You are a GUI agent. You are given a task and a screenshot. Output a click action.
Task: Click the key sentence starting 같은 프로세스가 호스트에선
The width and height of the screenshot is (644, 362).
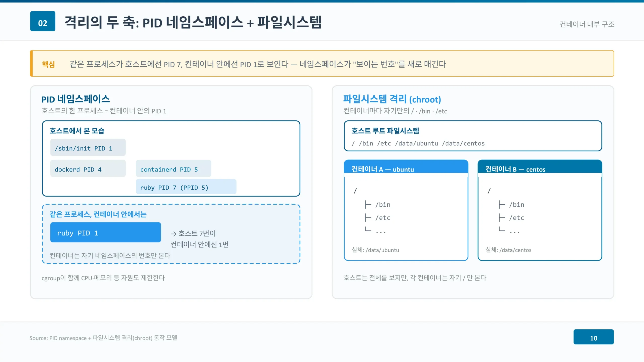(x=258, y=64)
